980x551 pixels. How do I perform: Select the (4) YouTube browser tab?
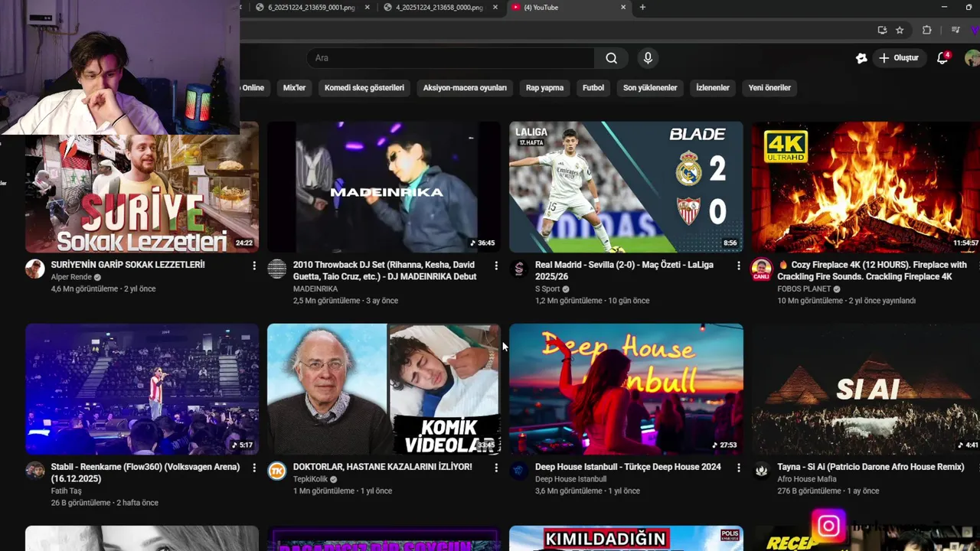tap(569, 8)
